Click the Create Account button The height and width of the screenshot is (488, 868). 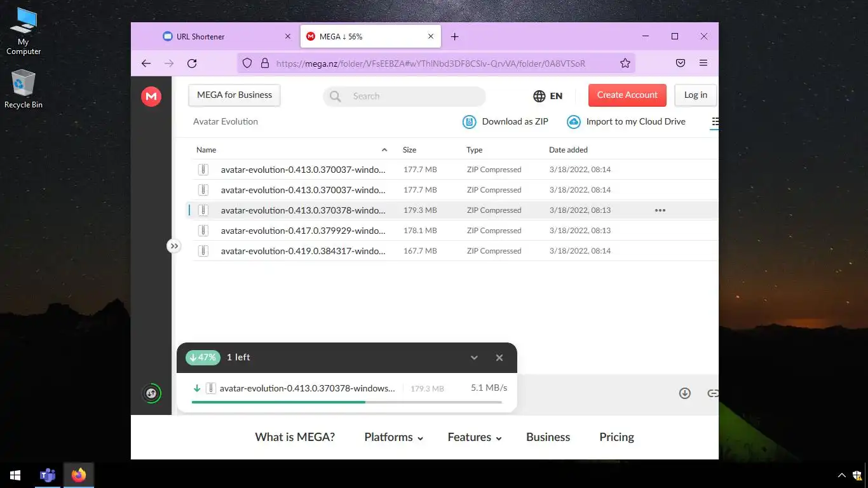(x=627, y=95)
